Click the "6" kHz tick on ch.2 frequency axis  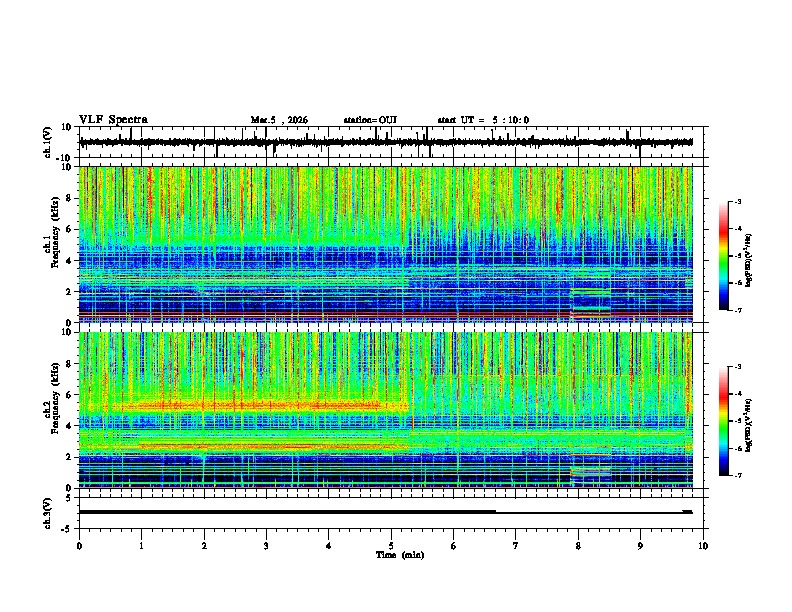click(69, 395)
